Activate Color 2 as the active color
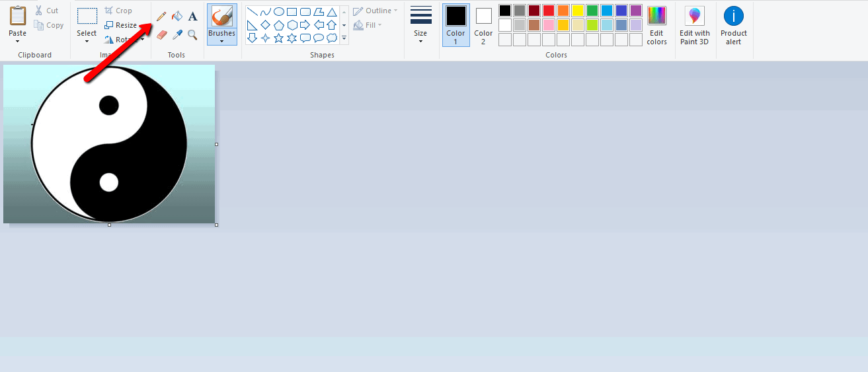 pyautogui.click(x=484, y=25)
